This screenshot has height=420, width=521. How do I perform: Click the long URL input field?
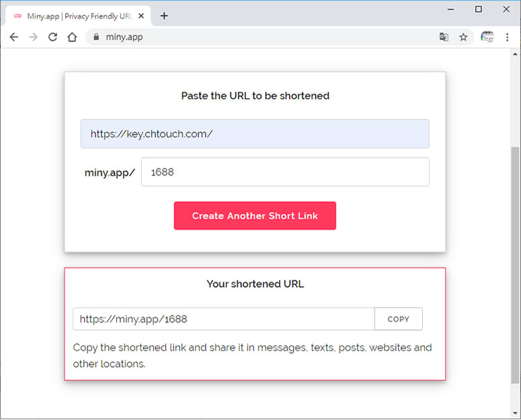click(x=255, y=134)
